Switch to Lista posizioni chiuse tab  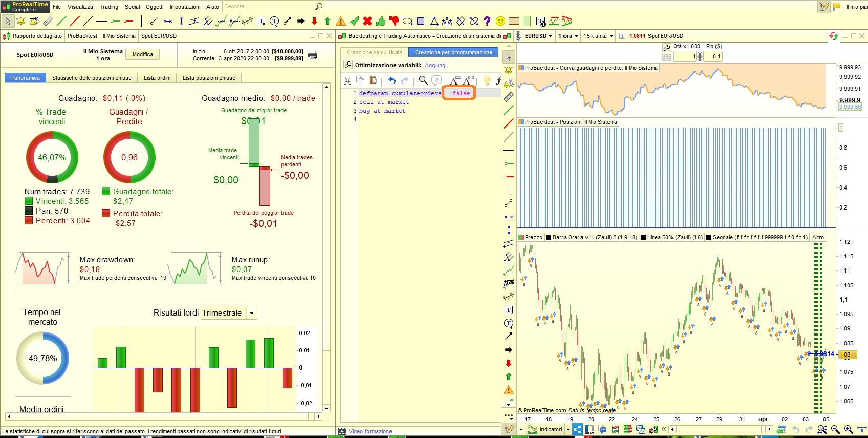coord(209,78)
